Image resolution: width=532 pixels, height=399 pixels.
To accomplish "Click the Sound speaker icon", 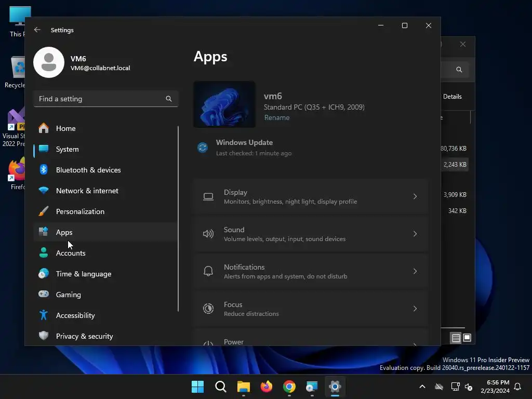I will [x=208, y=234].
